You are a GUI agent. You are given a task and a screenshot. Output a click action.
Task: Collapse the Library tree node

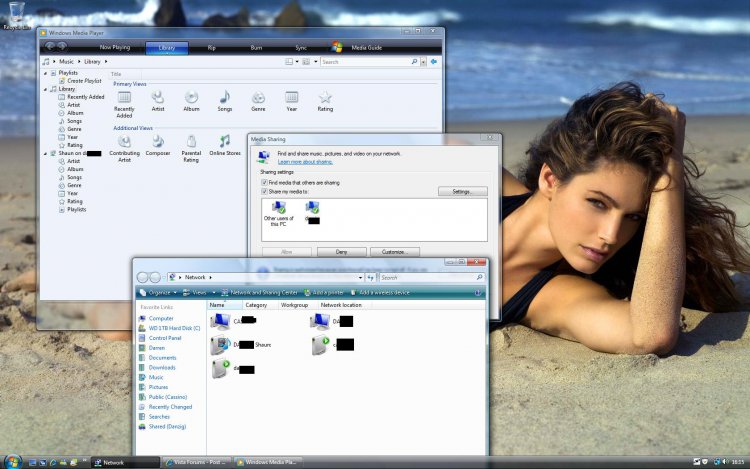pyautogui.click(x=46, y=89)
